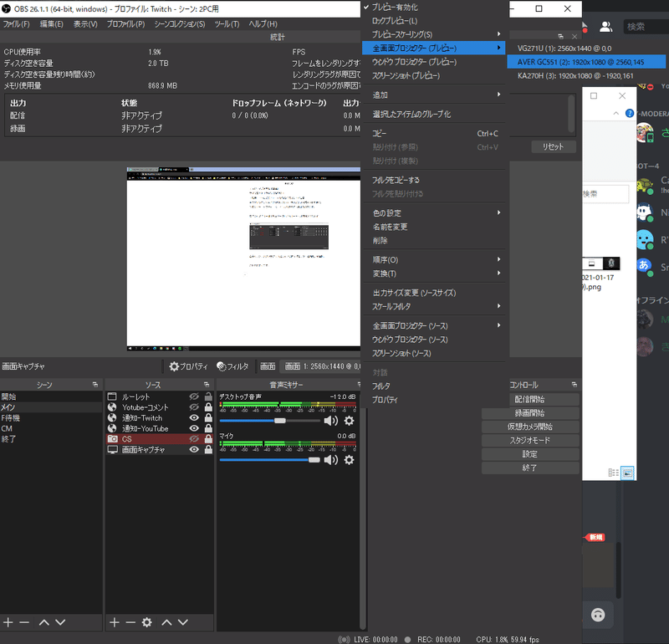Open ツール(T) menu in menu bar
669x644 pixels.
pyautogui.click(x=227, y=24)
